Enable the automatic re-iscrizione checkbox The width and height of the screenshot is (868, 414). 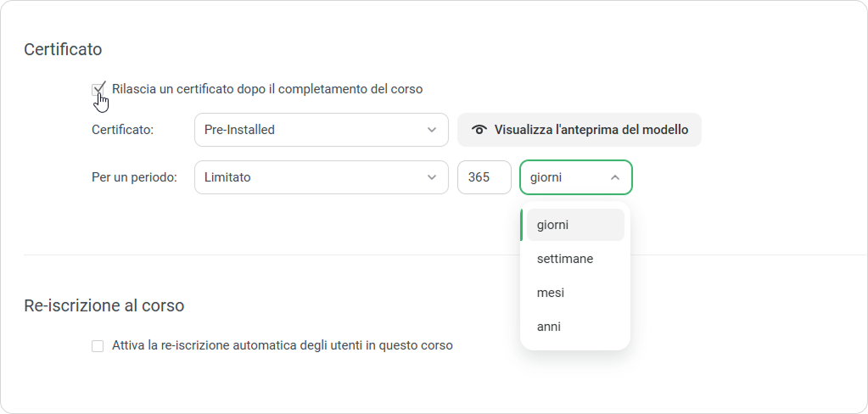(x=98, y=346)
